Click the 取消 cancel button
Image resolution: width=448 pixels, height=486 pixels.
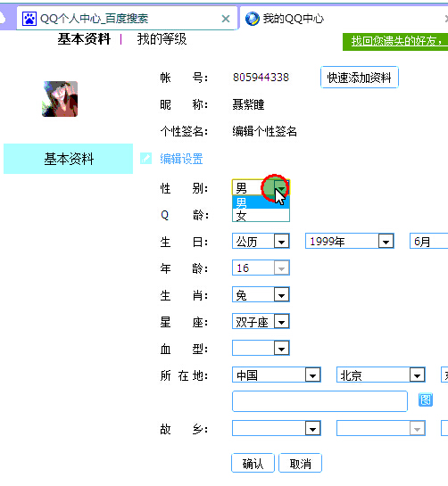tap(301, 464)
